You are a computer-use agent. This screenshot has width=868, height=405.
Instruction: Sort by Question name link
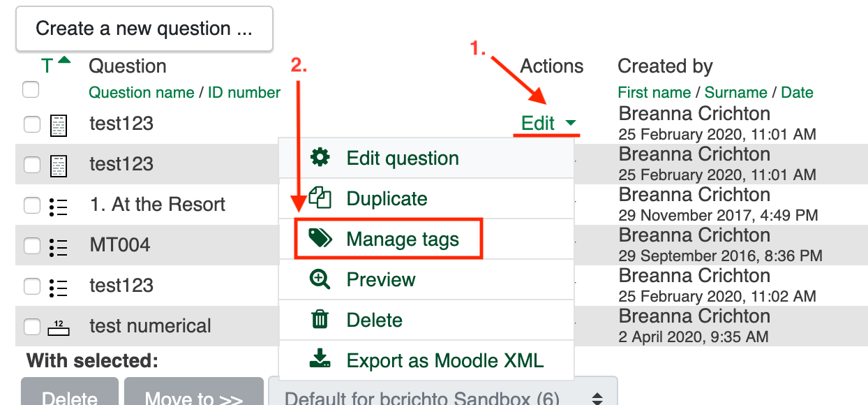[141, 93]
